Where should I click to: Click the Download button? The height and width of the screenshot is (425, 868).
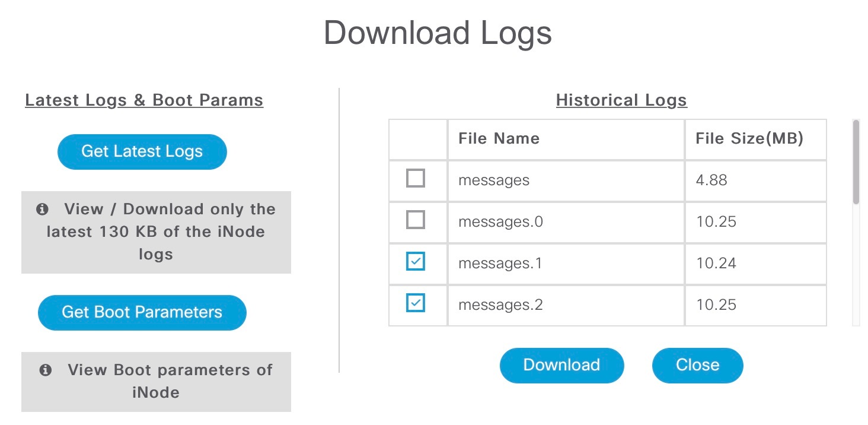tap(561, 365)
